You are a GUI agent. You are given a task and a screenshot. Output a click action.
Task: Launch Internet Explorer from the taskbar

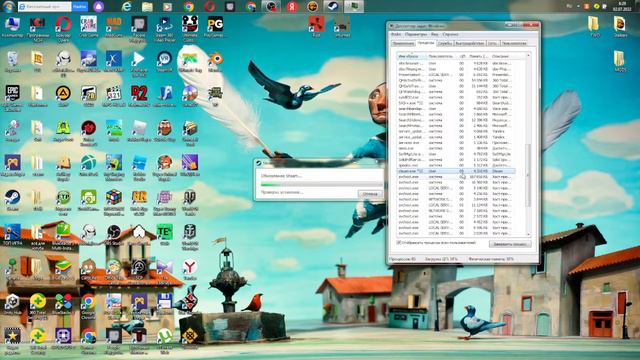pos(127,6)
